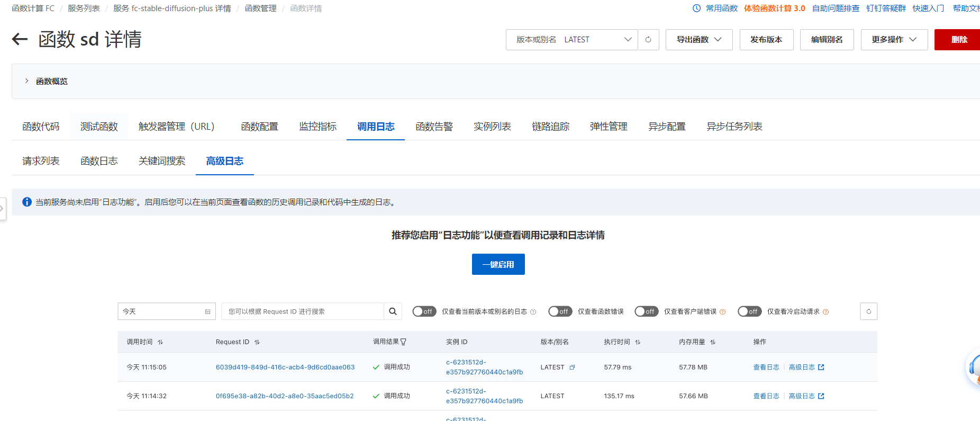This screenshot has width=980, height=421.
Task: Click help icon next to 仅查看冷启动请求
Action: click(826, 312)
